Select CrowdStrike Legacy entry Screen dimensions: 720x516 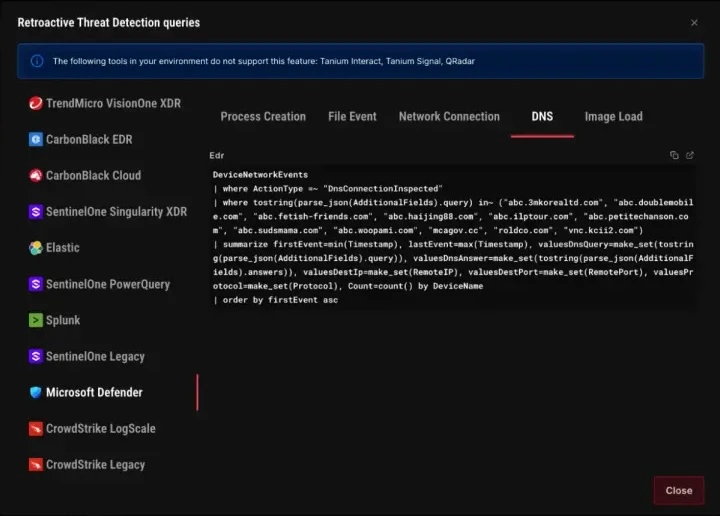point(87,465)
